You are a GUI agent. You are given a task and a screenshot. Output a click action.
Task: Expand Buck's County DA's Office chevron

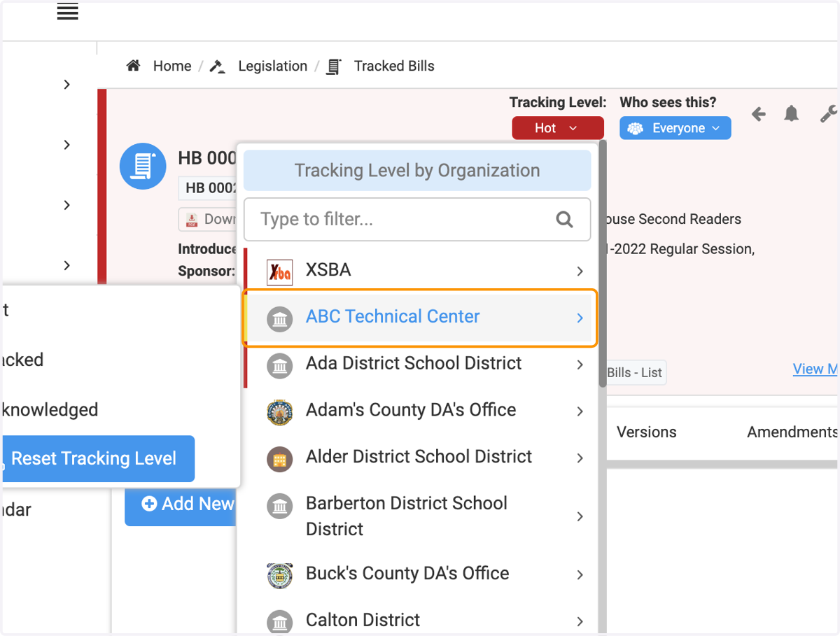[580, 574]
